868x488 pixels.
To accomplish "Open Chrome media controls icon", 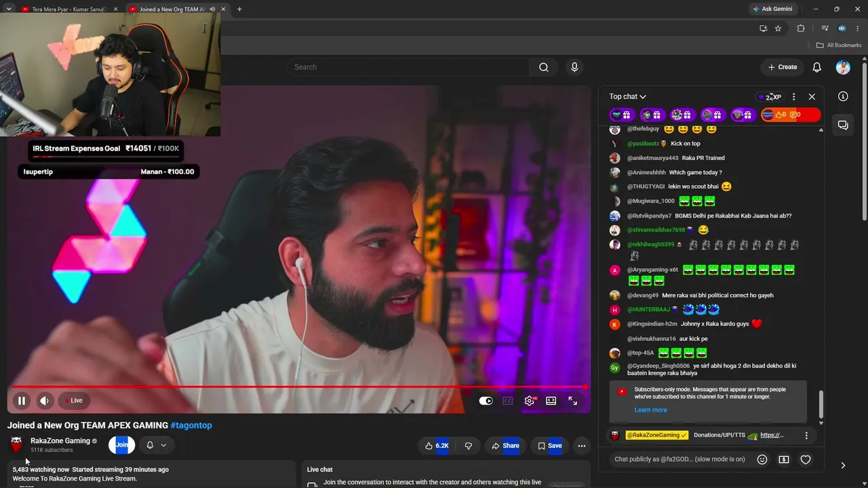I will [825, 28].
